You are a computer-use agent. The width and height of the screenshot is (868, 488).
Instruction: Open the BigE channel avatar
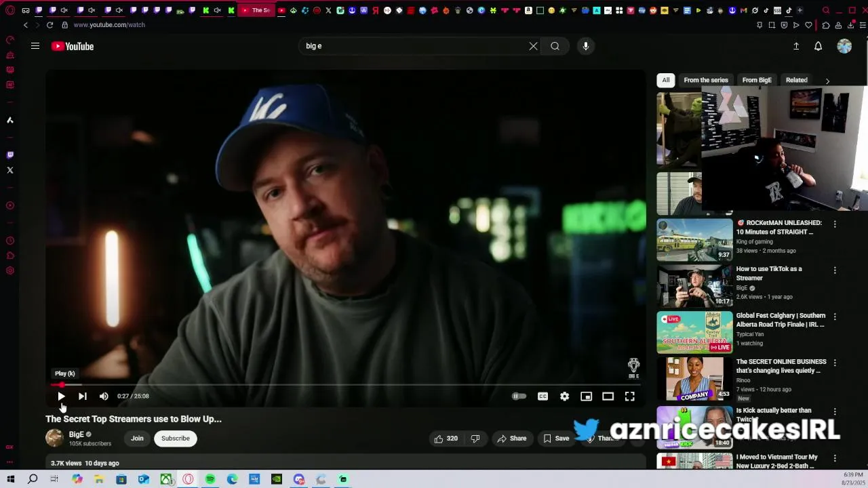54,438
